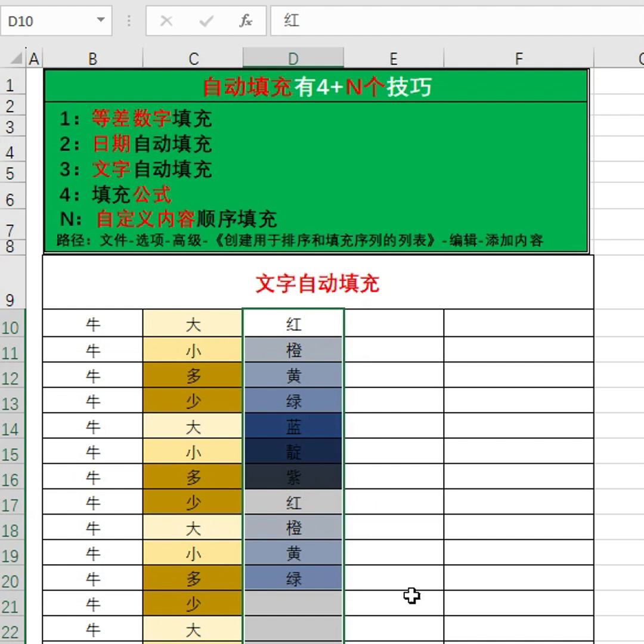The image size is (644, 644).
Task: Select cell D13 containing 绿
Action: pyautogui.click(x=293, y=401)
